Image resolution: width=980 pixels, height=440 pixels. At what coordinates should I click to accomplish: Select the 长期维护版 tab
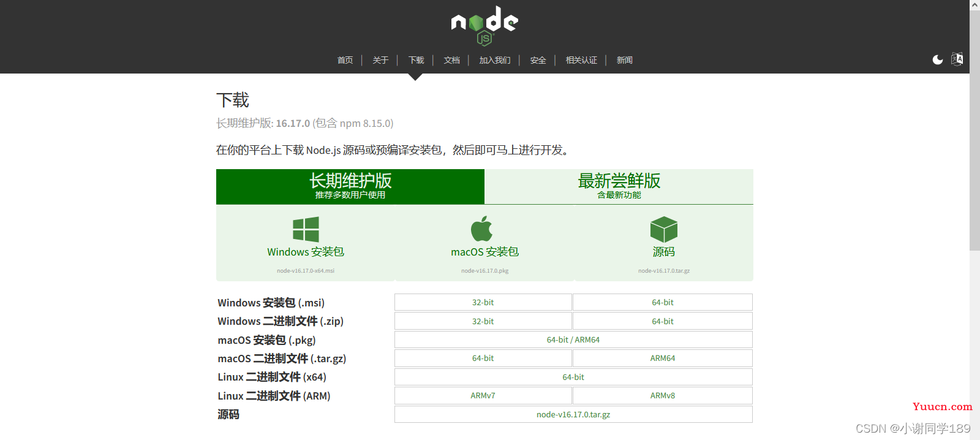[x=350, y=186]
